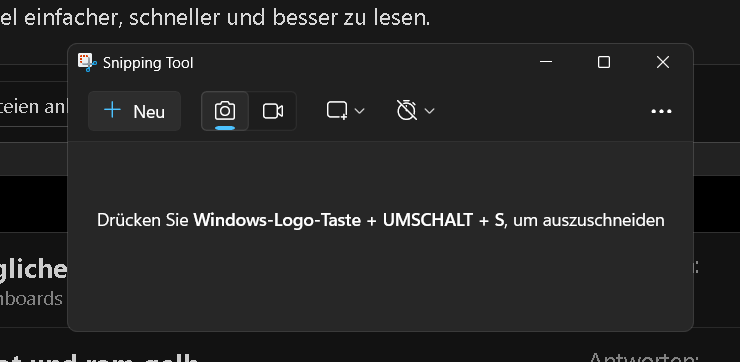Maximize the Snipping Tool window
This screenshot has height=362, width=740.
(x=604, y=62)
